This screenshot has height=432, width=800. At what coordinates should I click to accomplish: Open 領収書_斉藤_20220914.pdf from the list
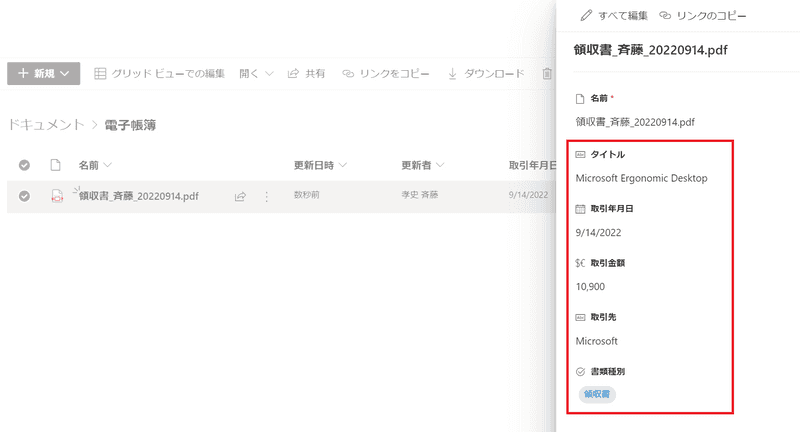[x=138, y=197]
